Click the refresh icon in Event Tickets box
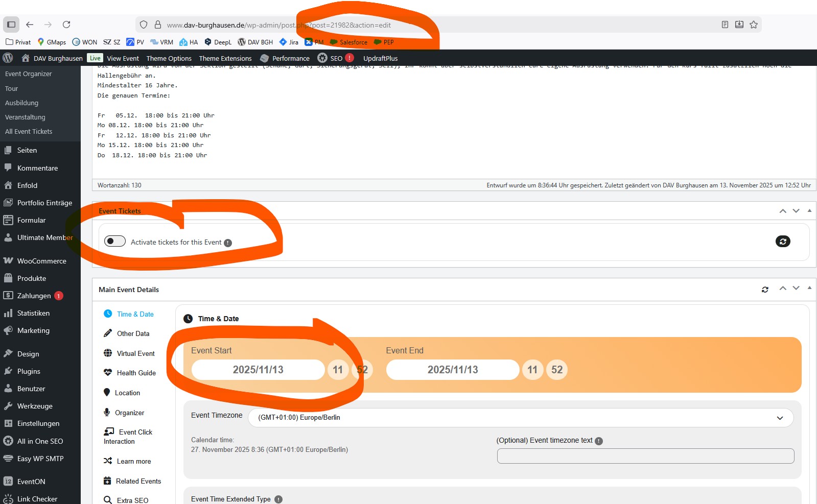The height and width of the screenshot is (504, 817). (x=782, y=242)
